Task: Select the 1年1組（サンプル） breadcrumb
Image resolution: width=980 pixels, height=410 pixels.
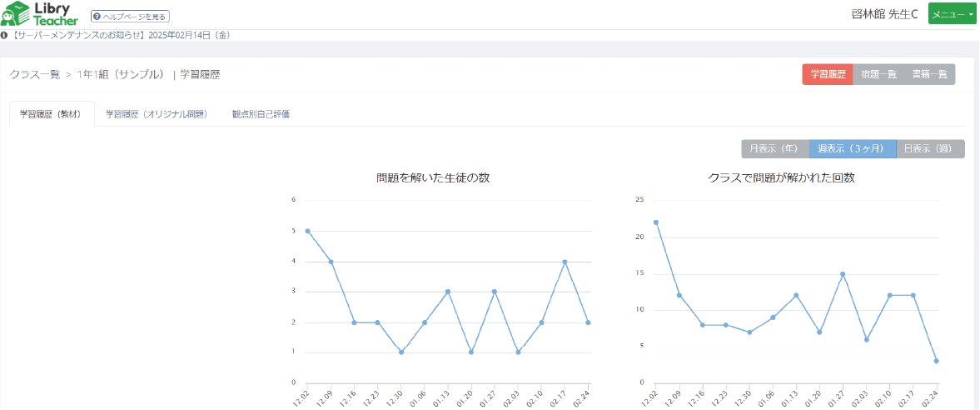Action: 121,75
